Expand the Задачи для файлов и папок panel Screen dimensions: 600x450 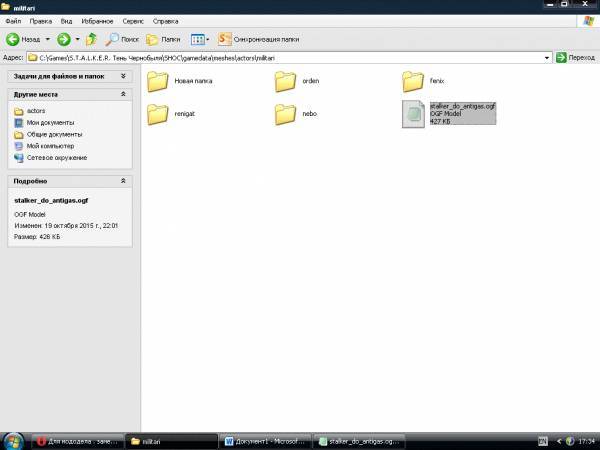123,75
